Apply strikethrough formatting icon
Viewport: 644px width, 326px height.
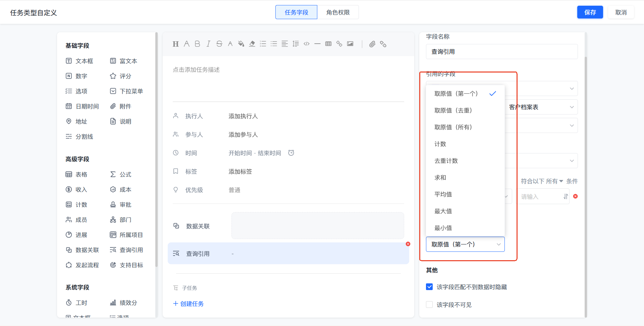[x=219, y=44]
